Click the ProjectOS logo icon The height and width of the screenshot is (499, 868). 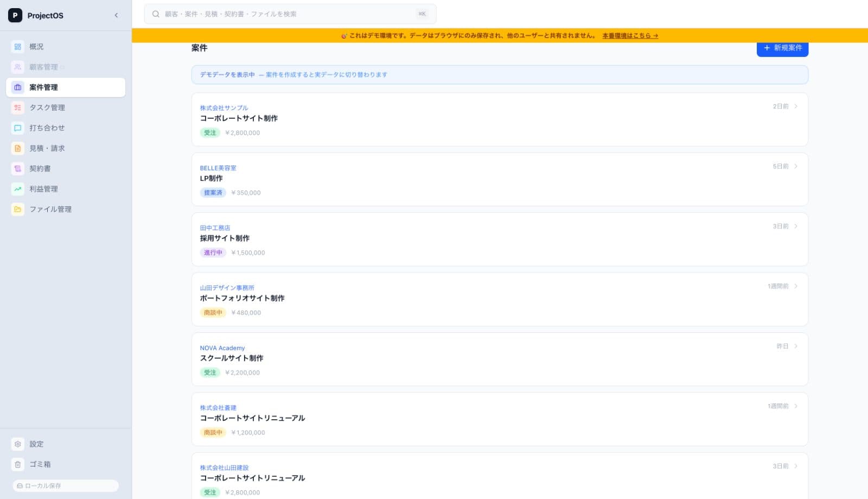15,15
